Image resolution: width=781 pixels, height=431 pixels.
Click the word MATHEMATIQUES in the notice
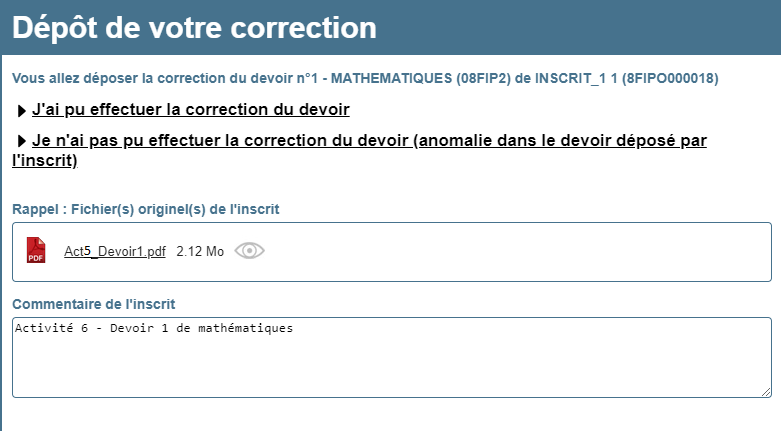391,78
